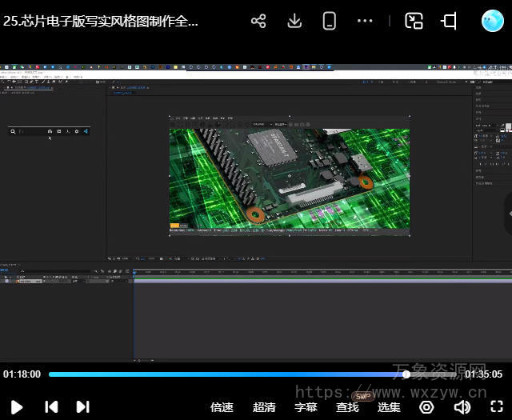The height and width of the screenshot is (420, 512).
Task: Open the 选集 episode list
Action: 389,407
